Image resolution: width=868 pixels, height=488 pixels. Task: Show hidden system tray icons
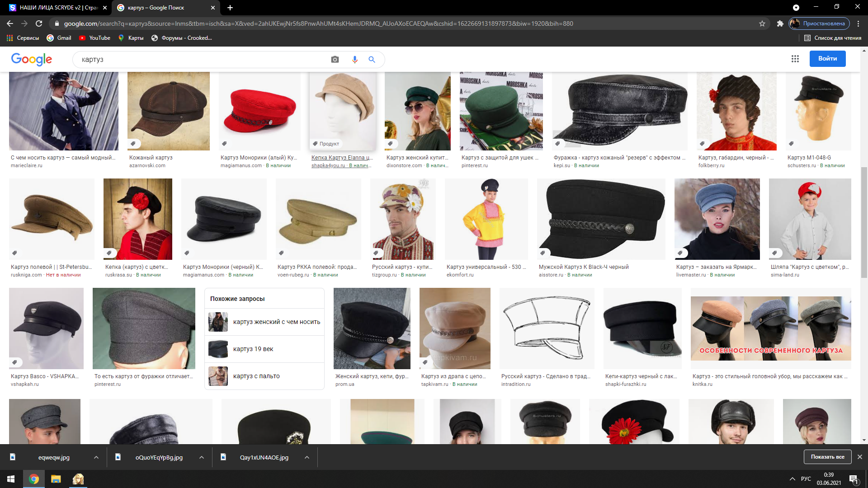(792, 479)
